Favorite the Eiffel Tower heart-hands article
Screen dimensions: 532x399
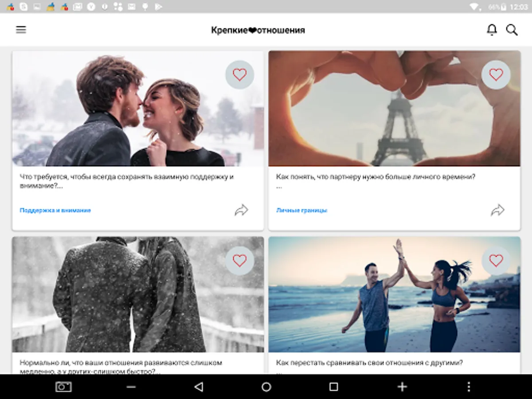point(496,74)
